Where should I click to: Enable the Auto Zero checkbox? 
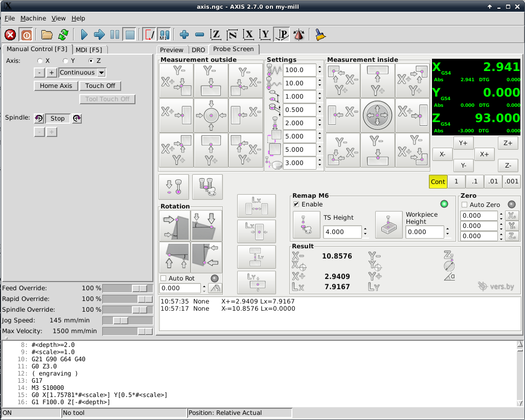[x=465, y=205]
